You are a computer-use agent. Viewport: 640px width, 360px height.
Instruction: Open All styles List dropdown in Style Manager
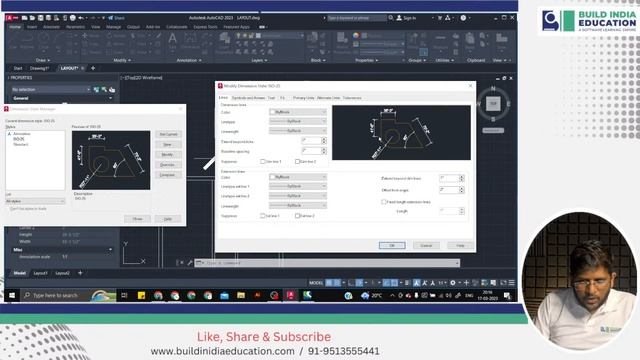click(35, 201)
